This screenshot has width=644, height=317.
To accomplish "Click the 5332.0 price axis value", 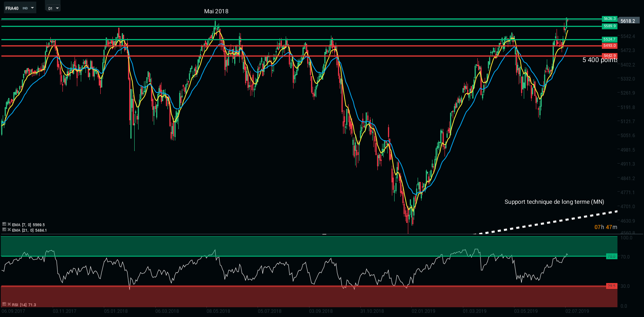I will coord(628,79).
